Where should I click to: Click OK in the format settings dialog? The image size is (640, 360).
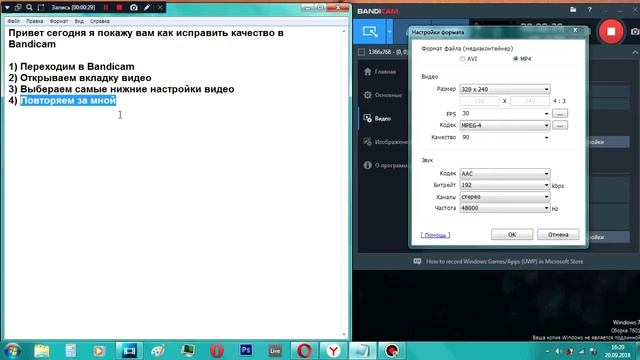[512, 235]
